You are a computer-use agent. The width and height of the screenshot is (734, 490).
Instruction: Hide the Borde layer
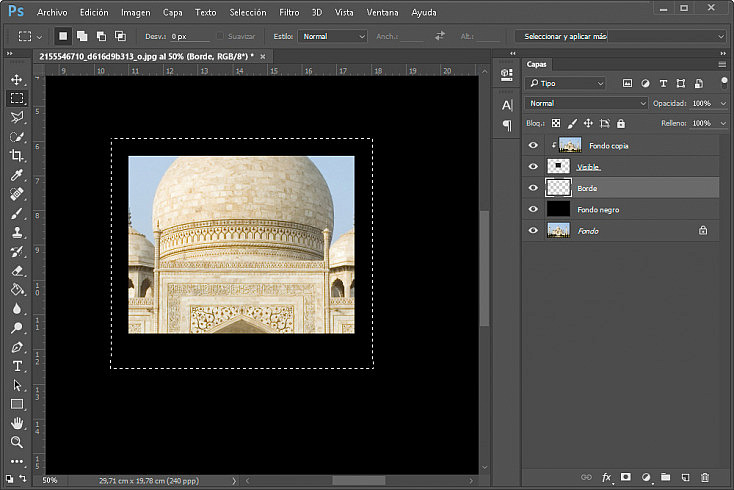pyautogui.click(x=533, y=188)
